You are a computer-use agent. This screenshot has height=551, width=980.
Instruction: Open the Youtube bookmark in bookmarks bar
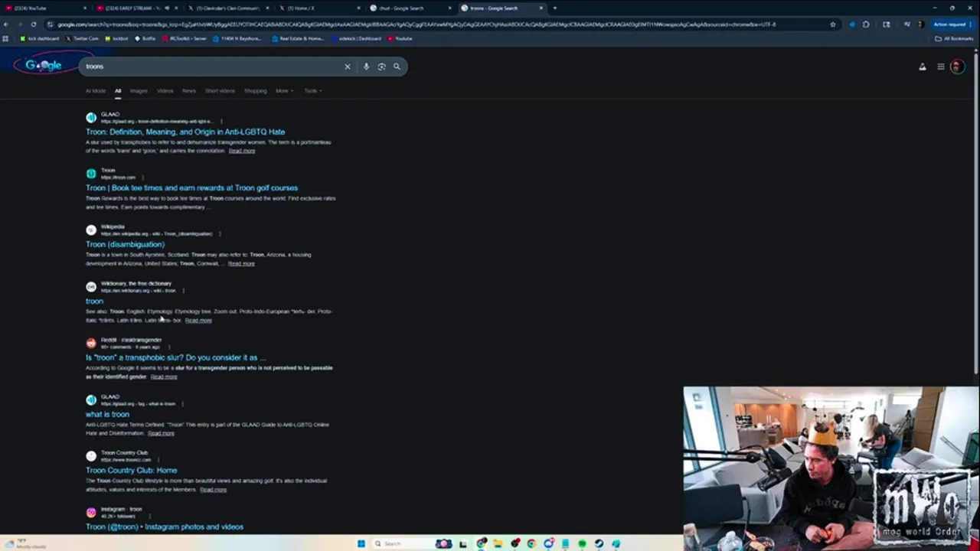(400, 38)
